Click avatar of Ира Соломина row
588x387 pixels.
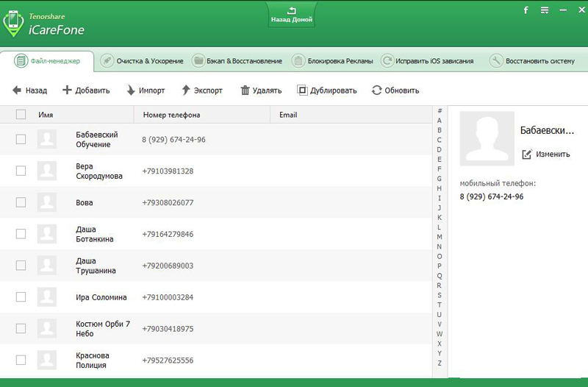(x=47, y=297)
